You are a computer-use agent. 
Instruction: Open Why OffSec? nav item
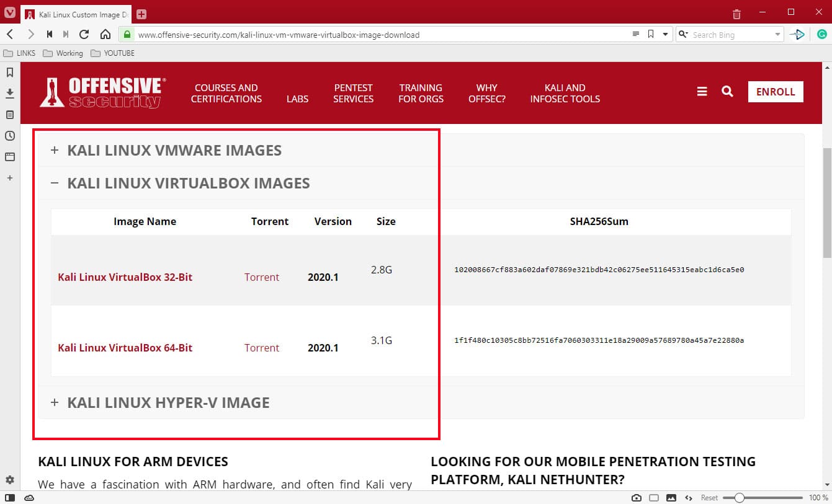point(487,93)
